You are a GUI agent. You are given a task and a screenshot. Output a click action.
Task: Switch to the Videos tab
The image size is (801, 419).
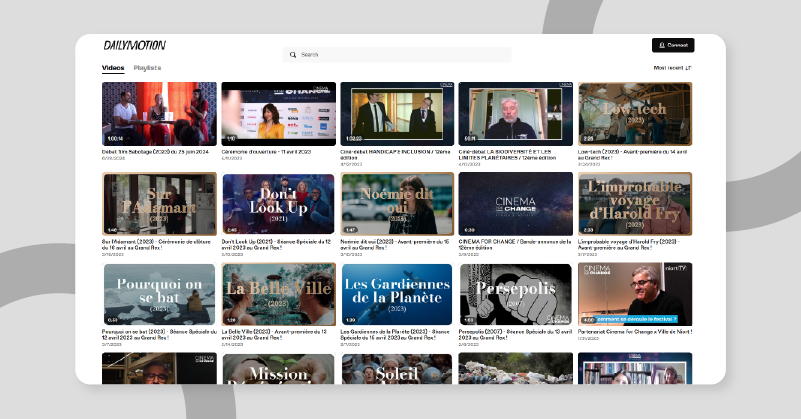coord(113,68)
